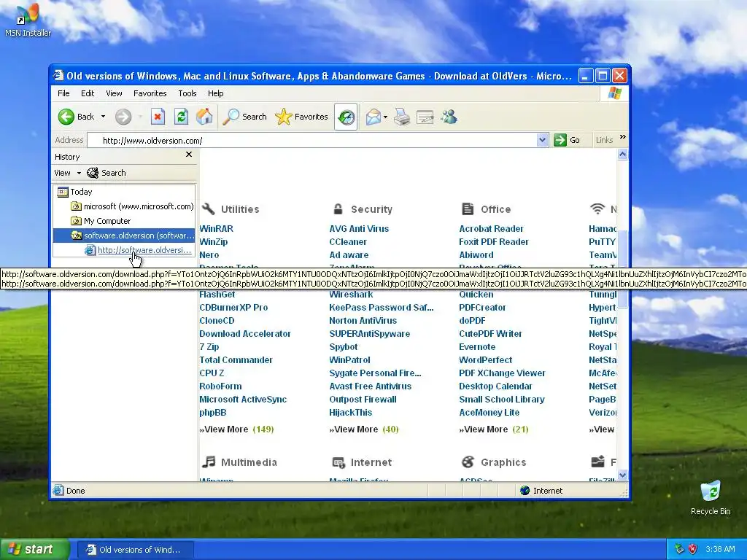This screenshot has height=560, width=747.
Task: Click the Messenger people icon
Action: click(x=449, y=117)
